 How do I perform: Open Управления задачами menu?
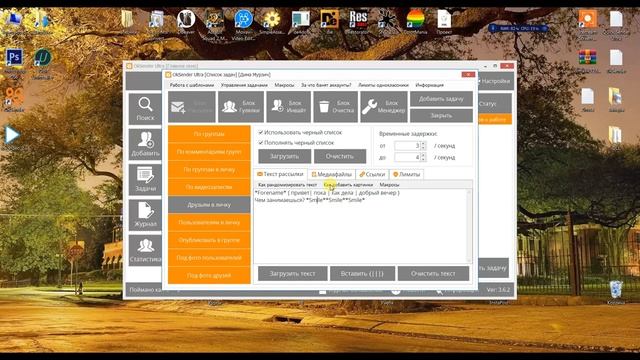point(244,85)
